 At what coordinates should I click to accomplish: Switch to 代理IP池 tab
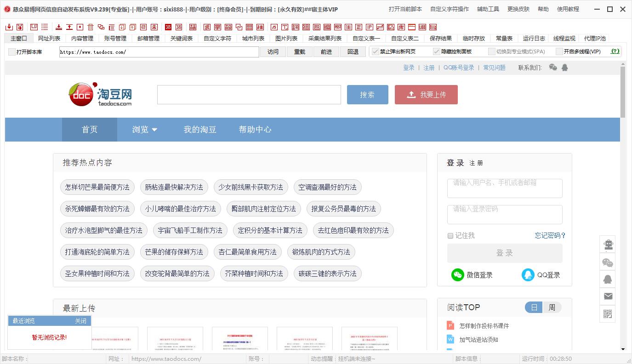click(595, 39)
